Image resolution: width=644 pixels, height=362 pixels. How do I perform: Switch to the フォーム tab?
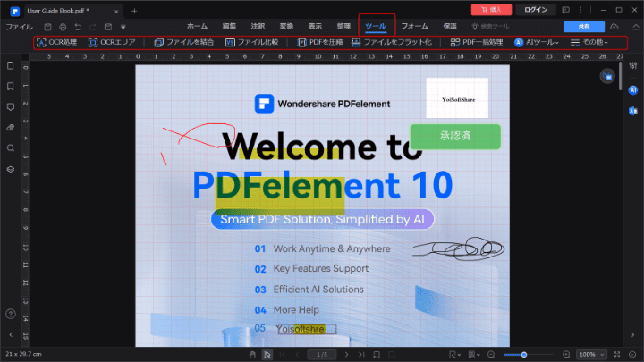[414, 26]
